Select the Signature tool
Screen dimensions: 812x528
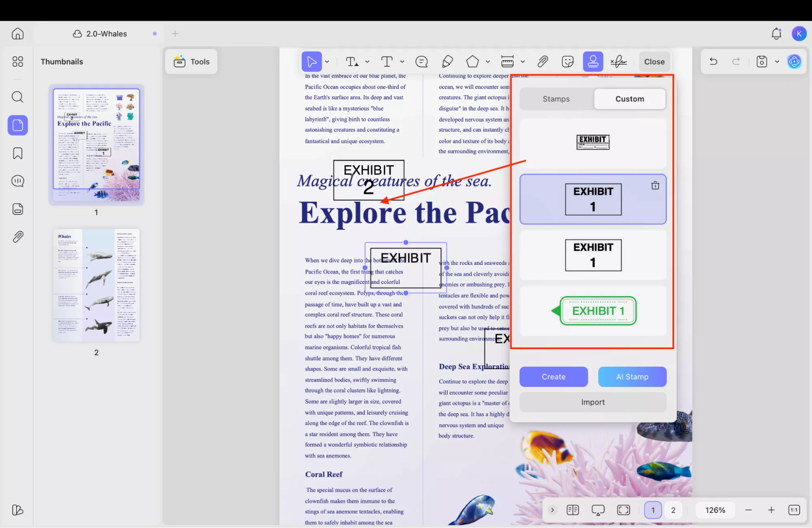pos(618,61)
